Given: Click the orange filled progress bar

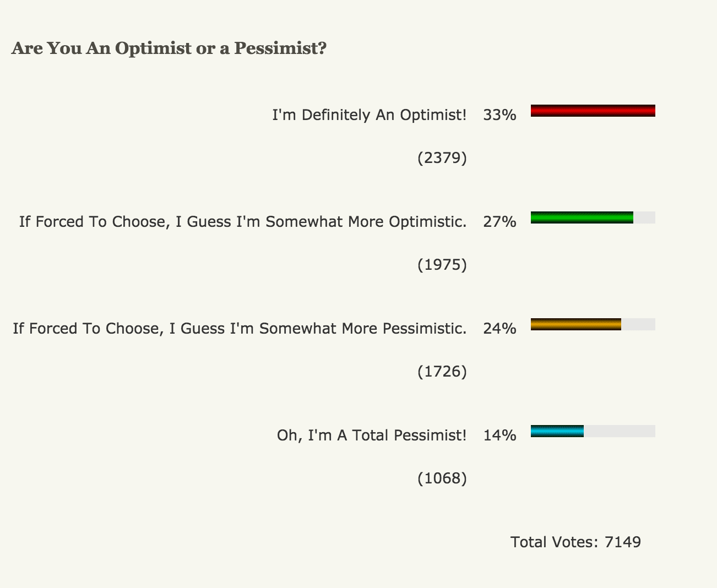Looking at the screenshot, I should point(575,324).
